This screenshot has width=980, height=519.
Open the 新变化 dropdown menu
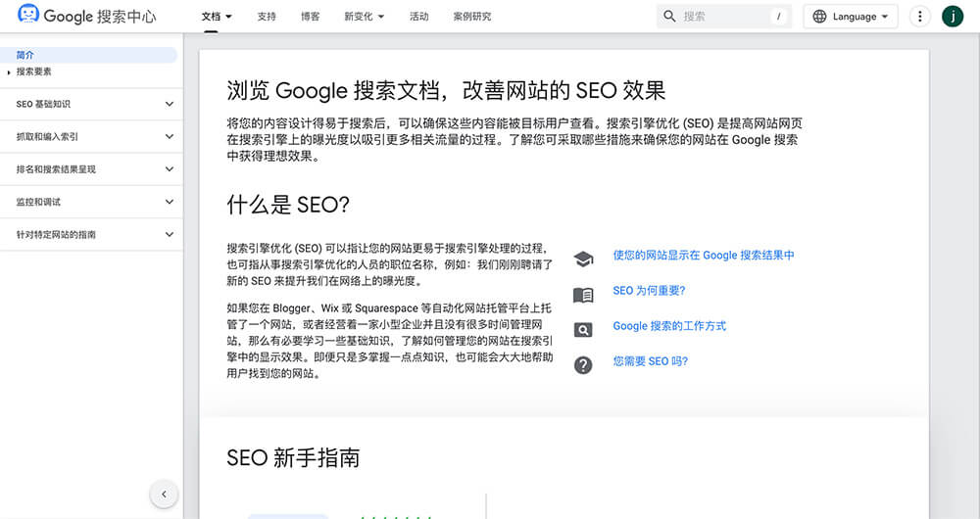tap(364, 17)
